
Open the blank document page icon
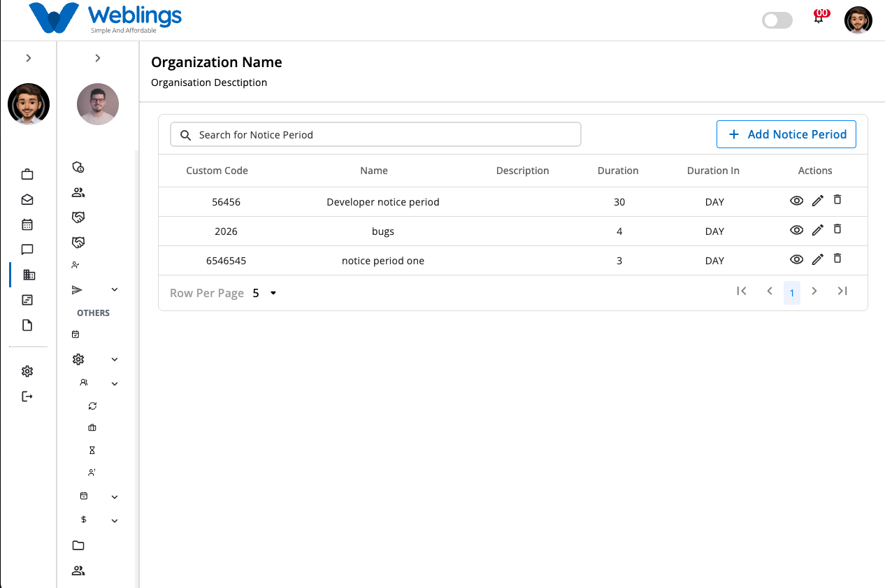point(27,325)
